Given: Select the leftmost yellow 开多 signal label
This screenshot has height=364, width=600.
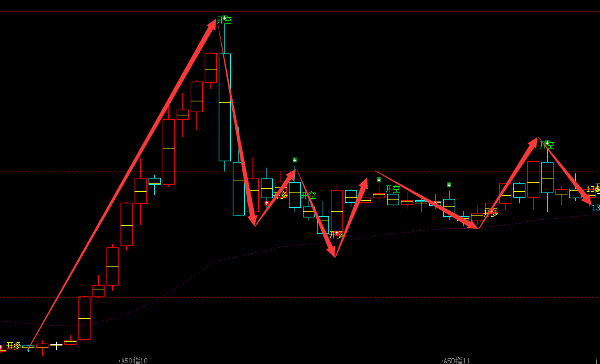Looking at the screenshot, I should click(x=13, y=346).
